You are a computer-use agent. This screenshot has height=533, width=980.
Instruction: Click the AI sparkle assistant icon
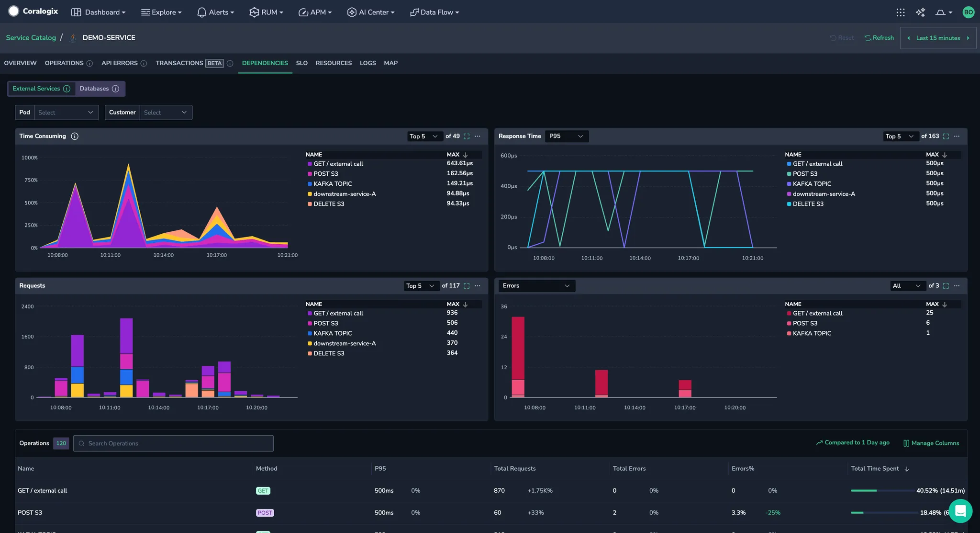(x=920, y=12)
